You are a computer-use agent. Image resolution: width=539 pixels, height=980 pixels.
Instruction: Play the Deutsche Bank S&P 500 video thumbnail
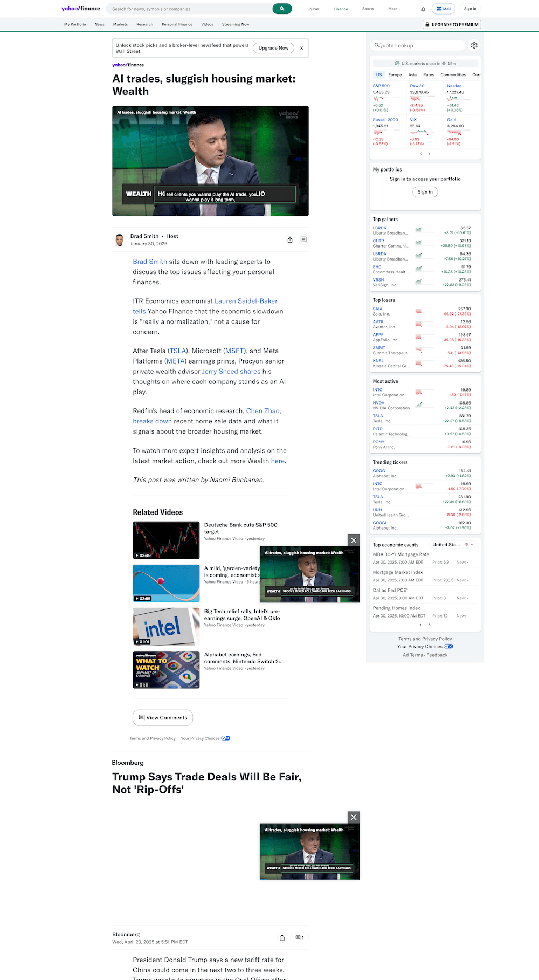pos(166,540)
